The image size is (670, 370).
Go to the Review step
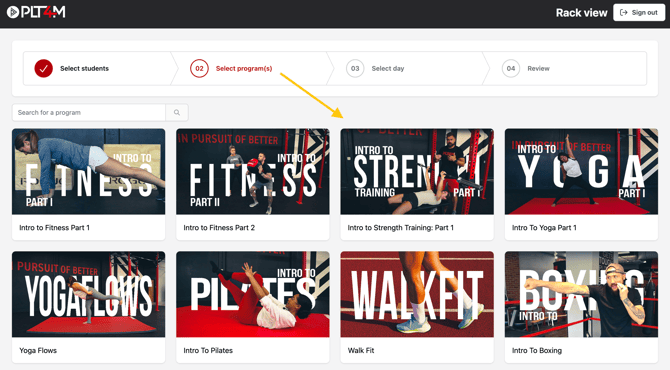coord(538,68)
